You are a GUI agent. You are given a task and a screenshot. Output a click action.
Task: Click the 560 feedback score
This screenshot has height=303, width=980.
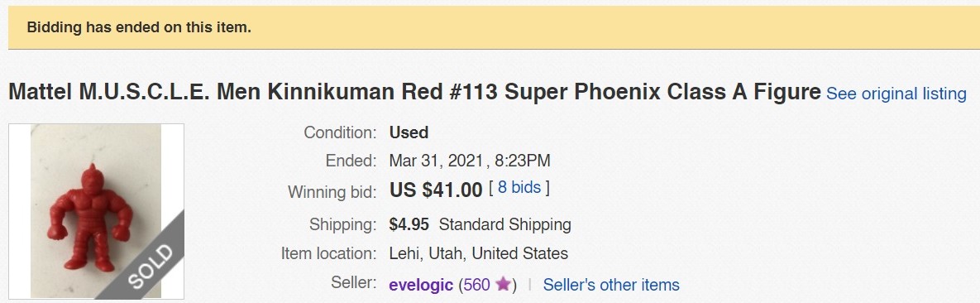pos(477,285)
